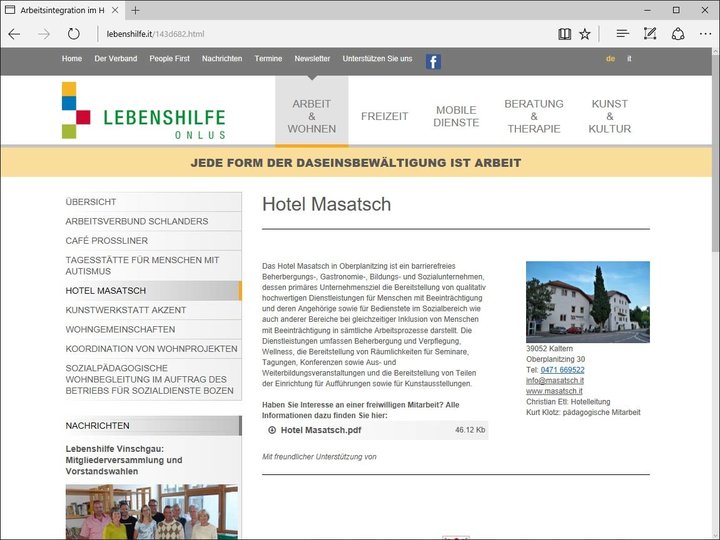Image resolution: width=720 pixels, height=540 pixels.
Task: Select the Arbeitsintegration tab
Action: click(x=62, y=10)
